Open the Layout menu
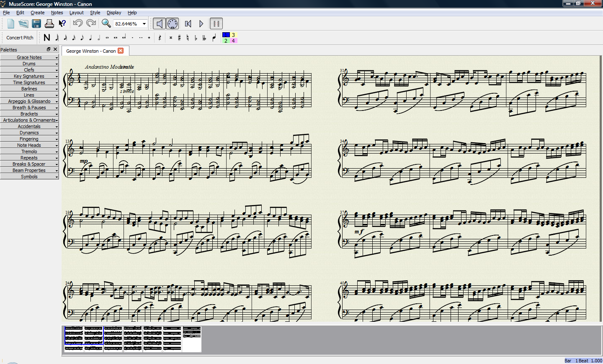Screen dimensions: 603x364 [77, 13]
